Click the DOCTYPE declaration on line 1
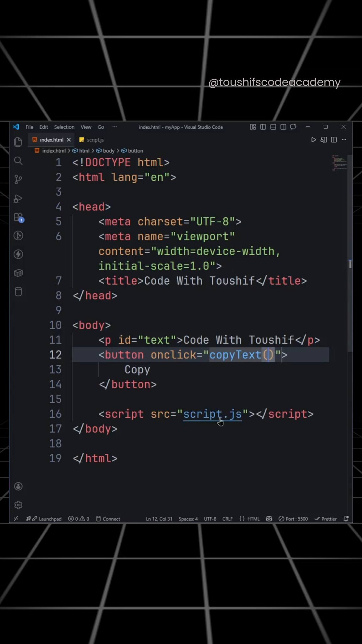This screenshot has width=362, height=644. point(121,162)
